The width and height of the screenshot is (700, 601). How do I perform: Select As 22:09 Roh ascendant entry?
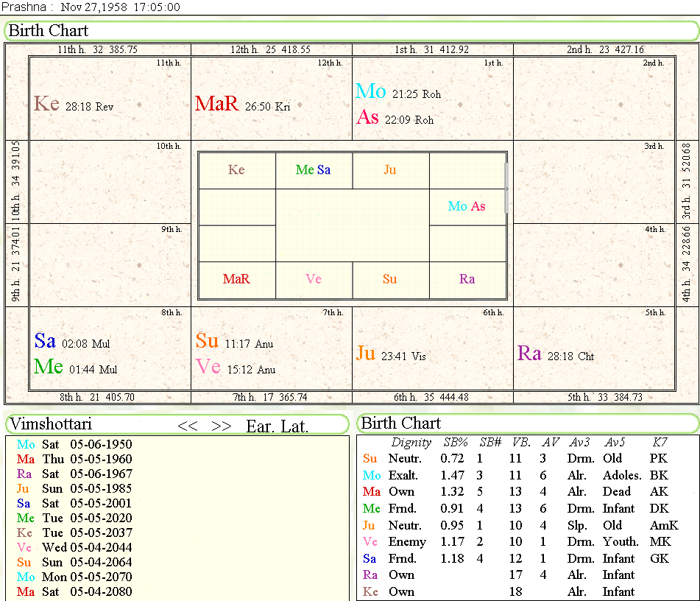395,118
